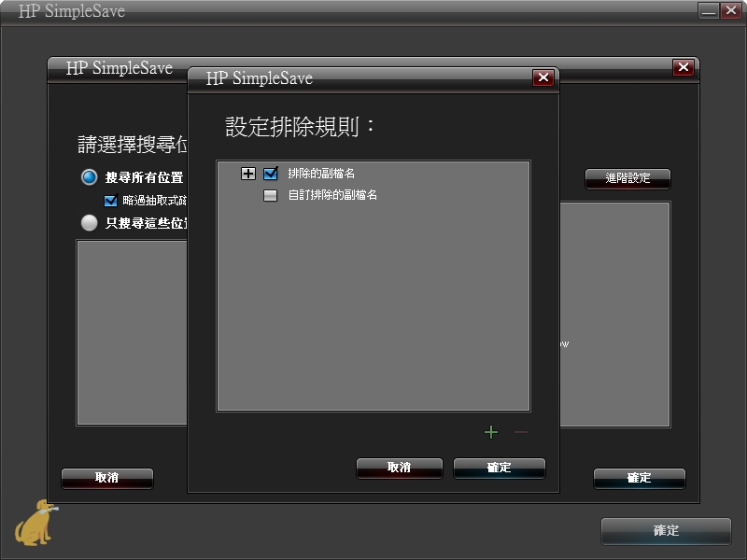Click 取消 in the exclusion rules dialog
Image resolution: width=747 pixels, height=560 pixels.
point(400,469)
